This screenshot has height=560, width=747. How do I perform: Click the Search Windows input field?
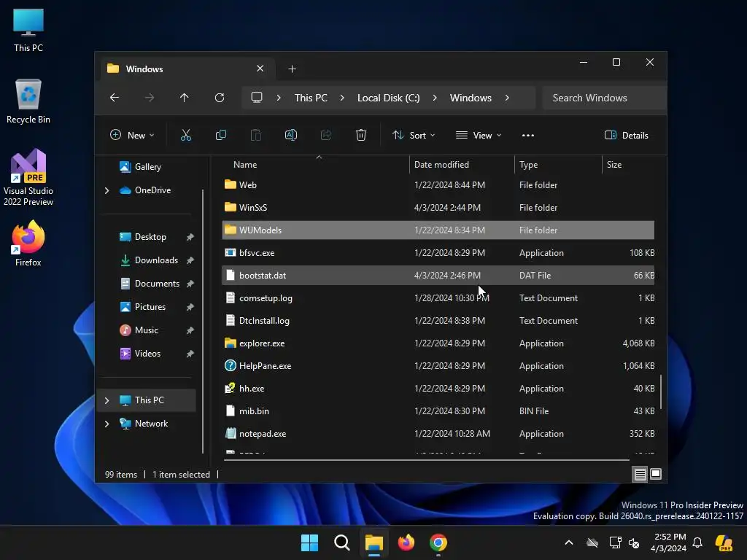(604, 98)
